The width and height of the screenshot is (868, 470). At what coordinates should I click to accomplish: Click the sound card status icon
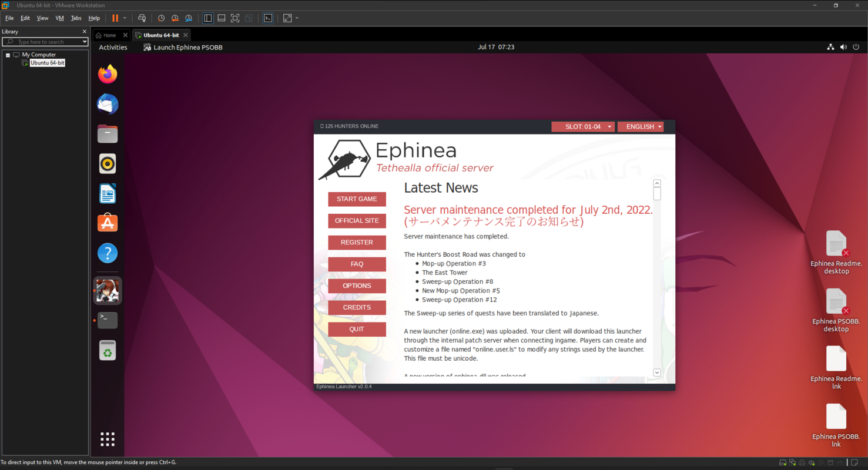click(812, 463)
